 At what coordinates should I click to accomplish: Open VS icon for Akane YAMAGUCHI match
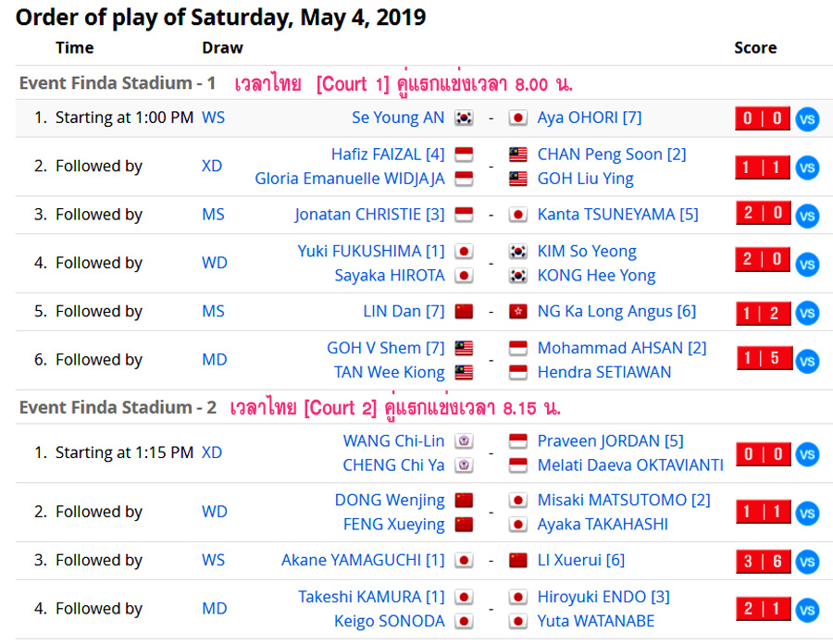(807, 561)
